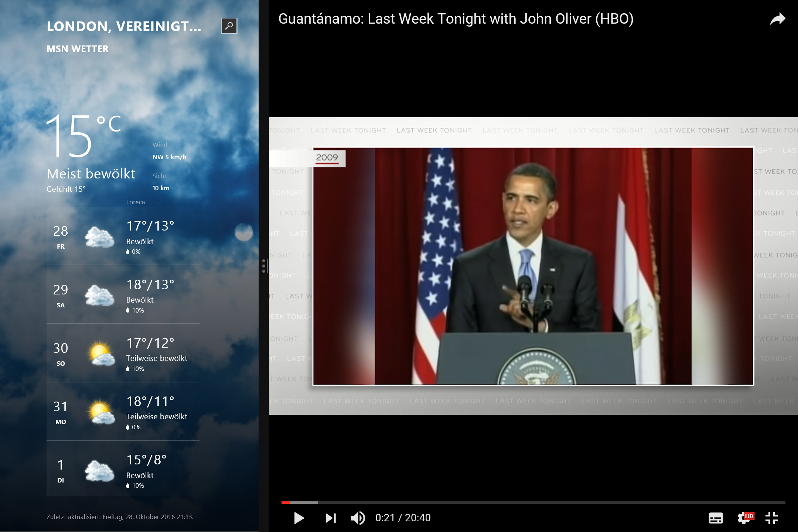Open the Foreca provider link
The height and width of the screenshot is (532, 798).
135,202
